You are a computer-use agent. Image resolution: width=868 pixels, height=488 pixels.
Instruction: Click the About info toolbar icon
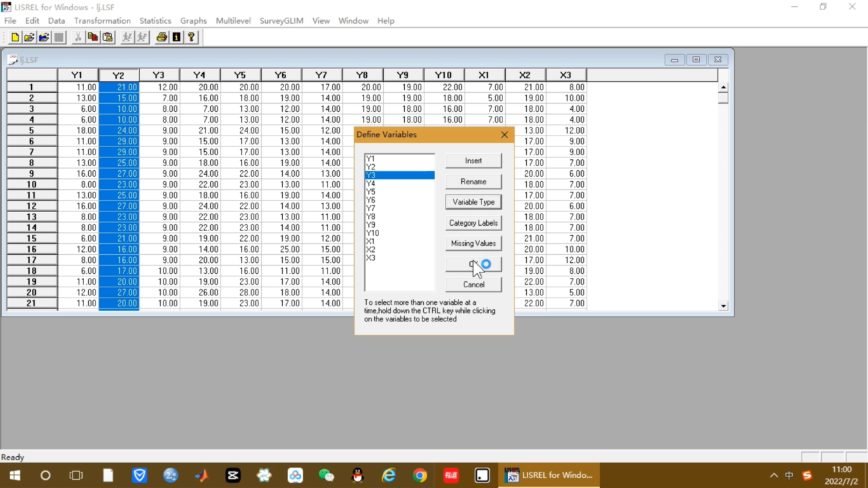click(x=176, y=37)
